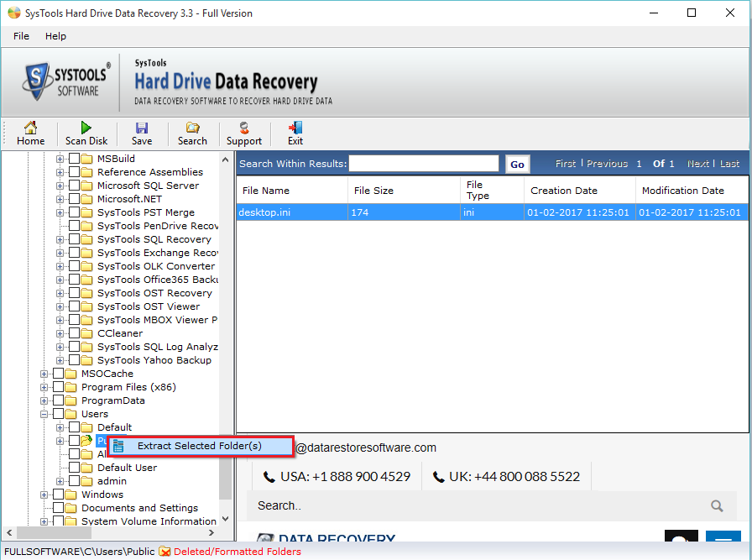Viewport: 752px width, 560px height.
Task: Click Go to search within results
Action: [518, 164]
